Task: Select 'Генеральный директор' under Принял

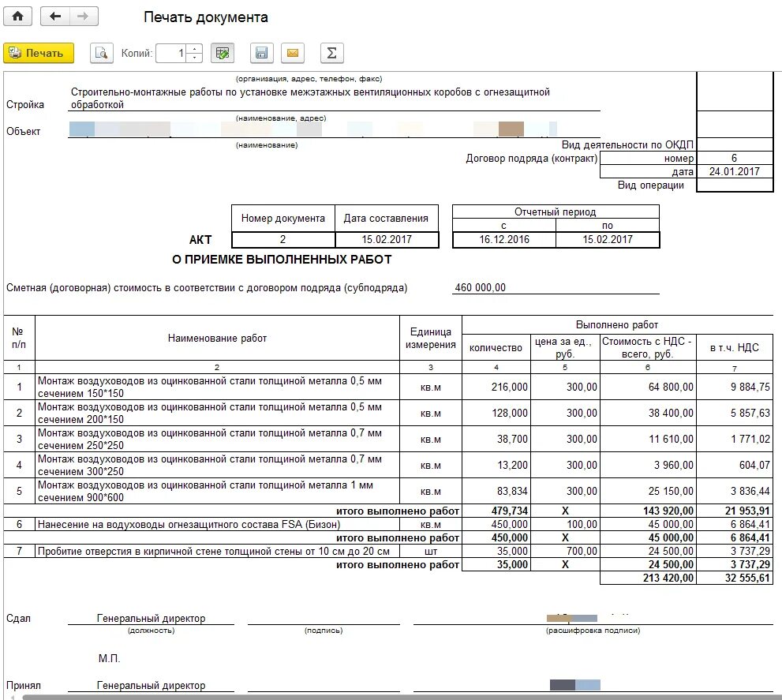Action: point(152,685)
